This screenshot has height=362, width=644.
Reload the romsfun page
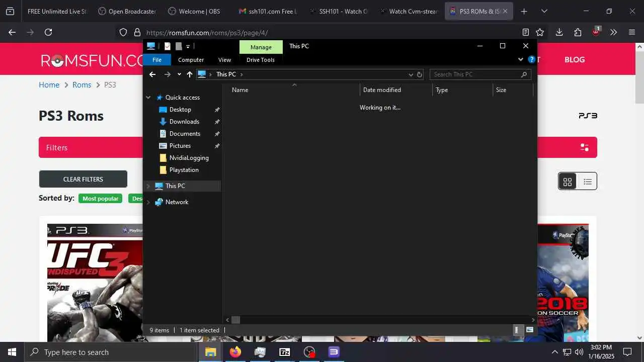click(x=48, y=32)
